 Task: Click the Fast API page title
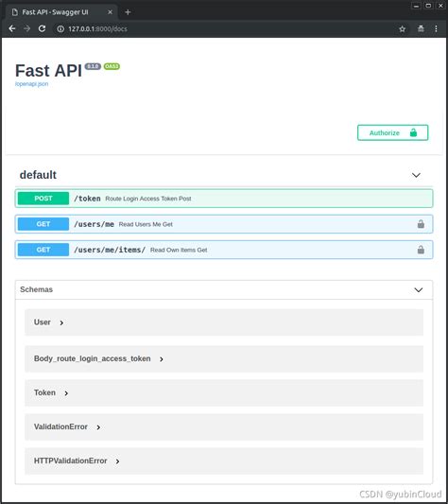[48, 70]
